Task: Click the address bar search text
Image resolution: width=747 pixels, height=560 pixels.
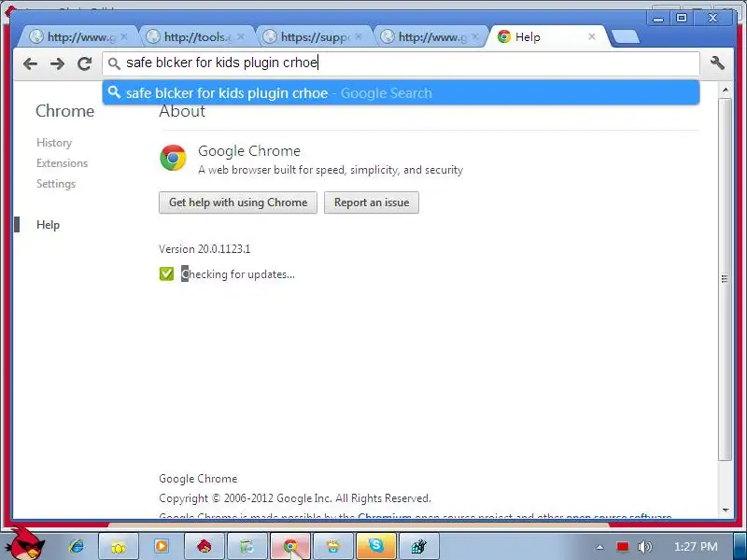Action: click(x=222, y=63)
